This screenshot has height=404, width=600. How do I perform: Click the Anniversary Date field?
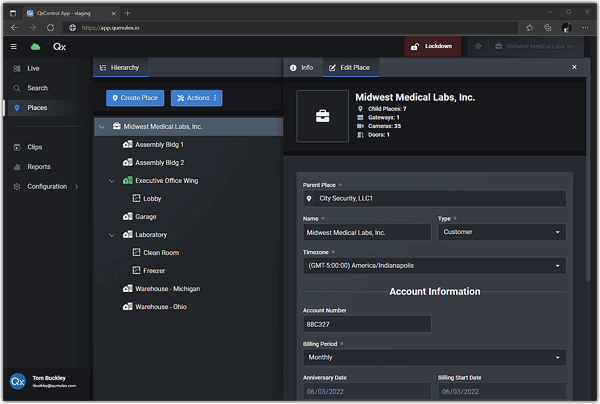[367, 391]
